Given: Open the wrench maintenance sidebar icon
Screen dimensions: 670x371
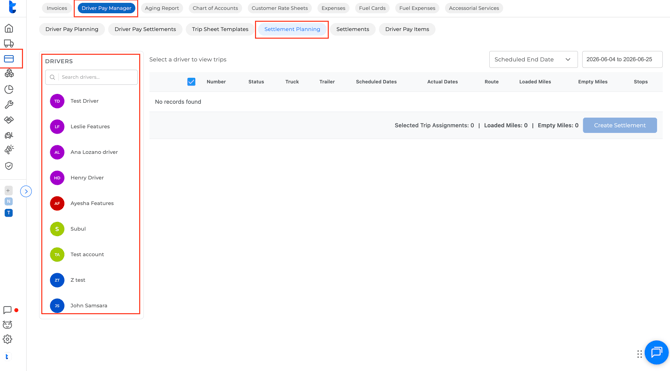Looking at the screenshot, I should [9, 105].
